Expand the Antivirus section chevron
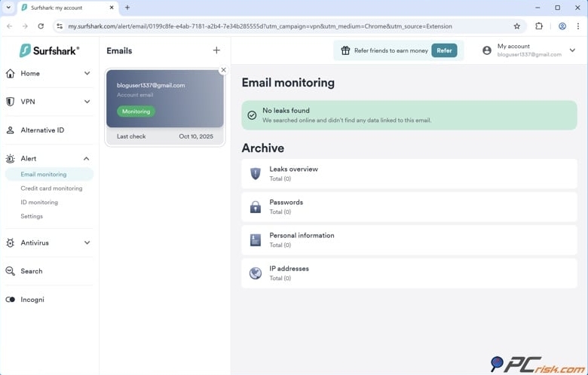 click(87, 243)
